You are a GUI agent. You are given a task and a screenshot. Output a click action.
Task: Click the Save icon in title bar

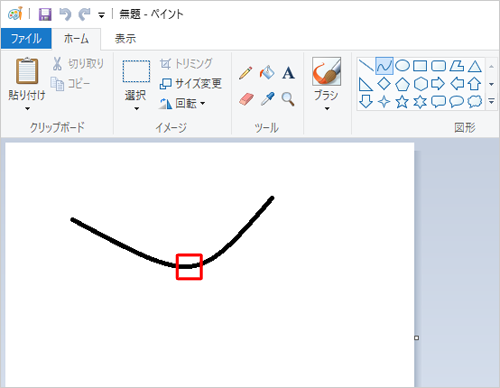pyautogui.click(x=45, y=15)
